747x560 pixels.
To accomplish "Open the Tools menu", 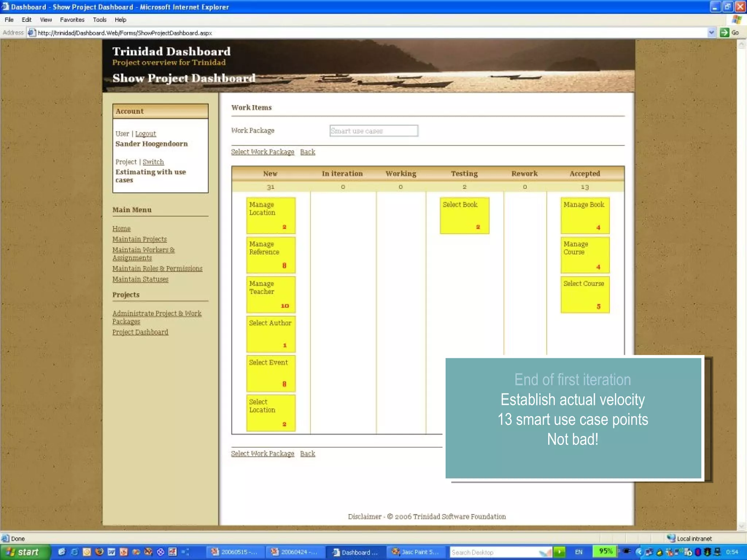I will (x=100, y=20).
